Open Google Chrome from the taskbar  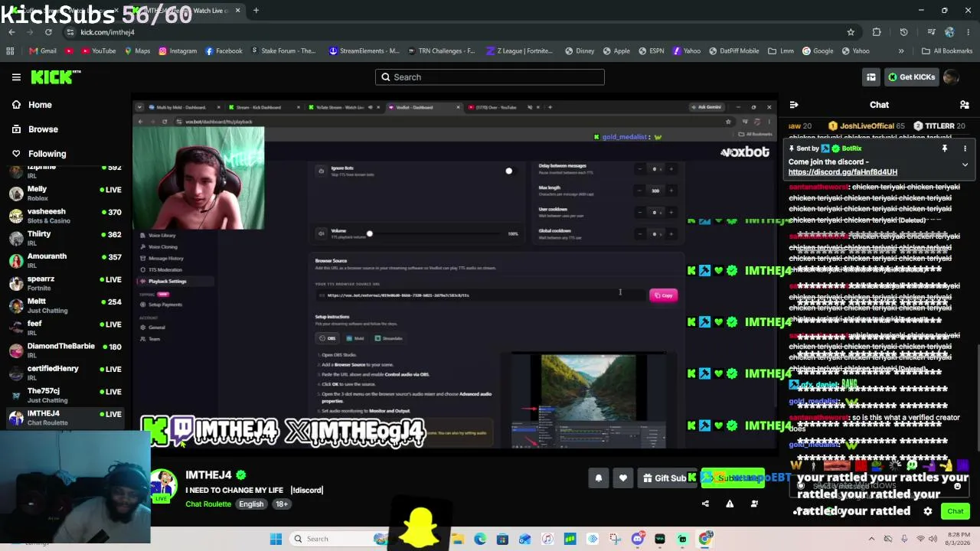point(705,539)
